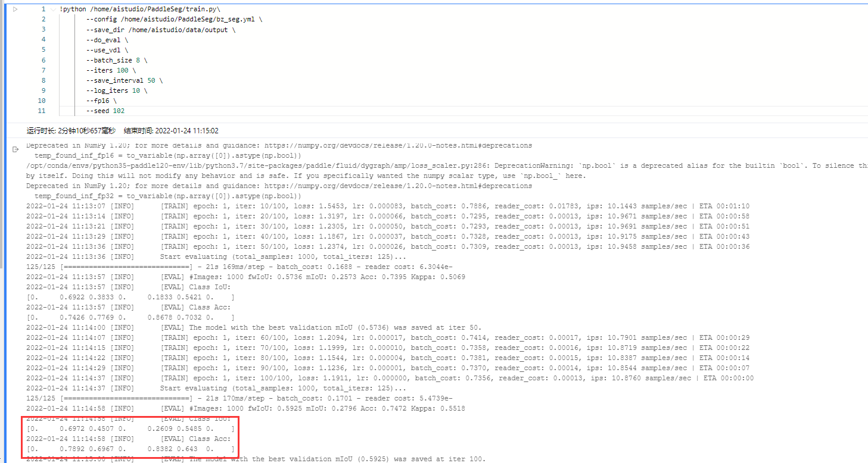Click the '--save_interval 50' line

point(125,80)
